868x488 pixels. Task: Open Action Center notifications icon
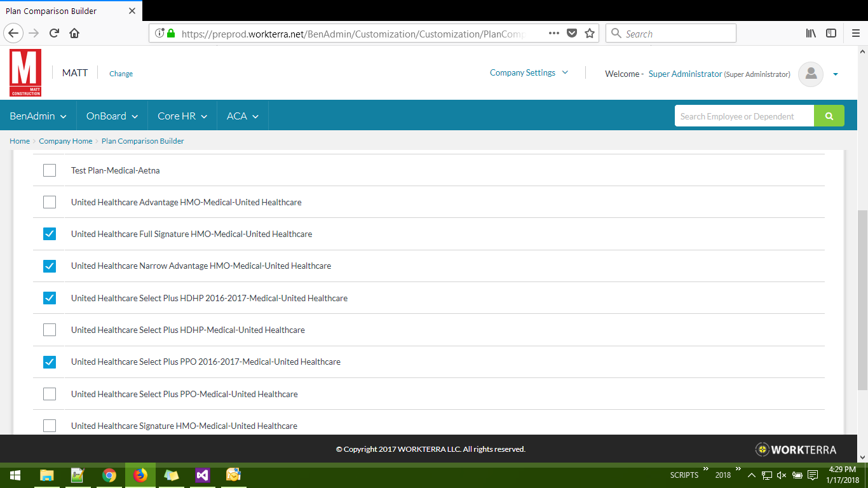click(x=813, y=475)
